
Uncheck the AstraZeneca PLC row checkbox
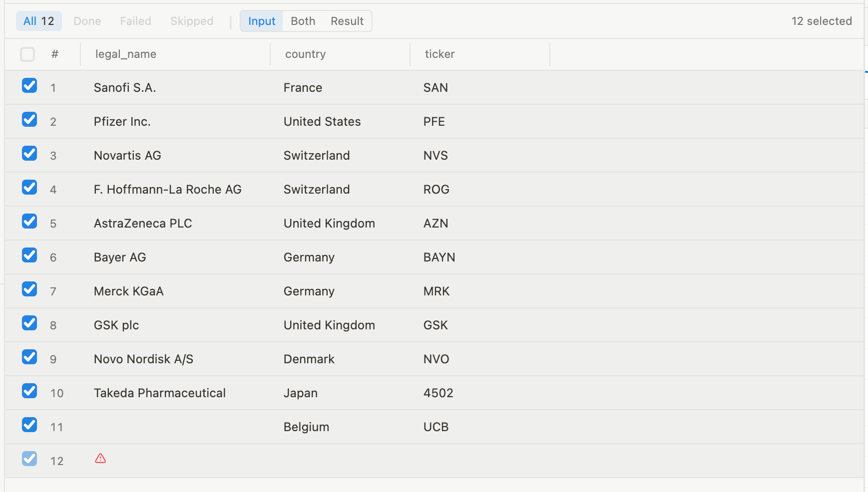tap(29, 221)
